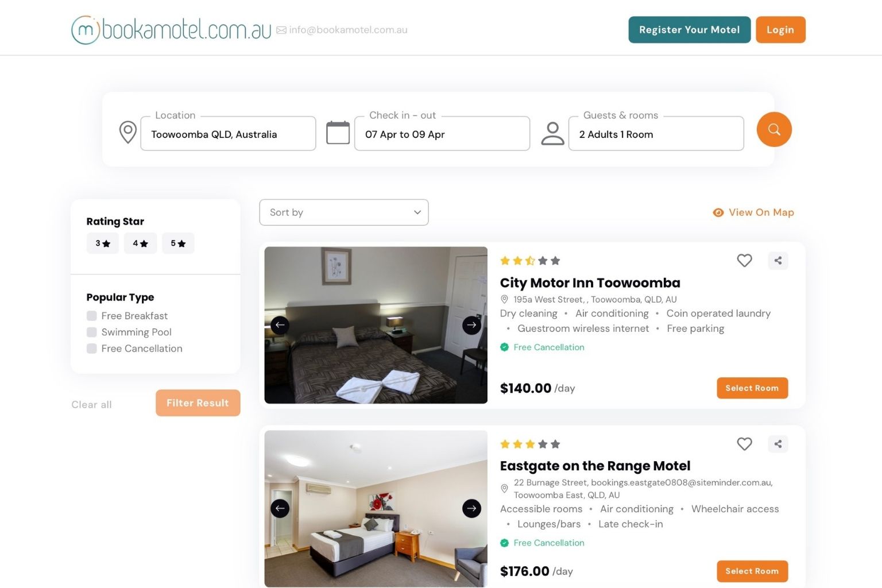Favorite City Motor Inn Toowoomba with heart icon
Image resolution: width=882 pixels, height=588 pixels.
[x=744, y=261]
